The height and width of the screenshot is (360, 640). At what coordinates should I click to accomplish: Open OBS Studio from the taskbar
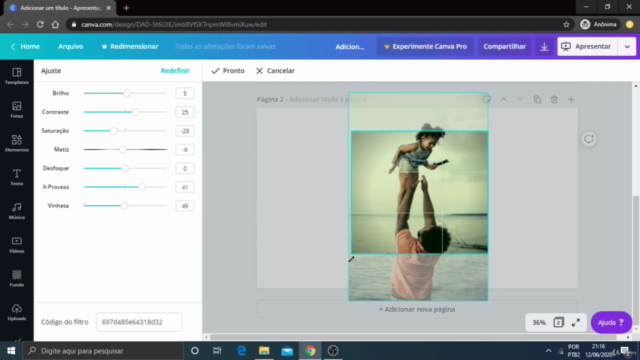coord(333,351)
